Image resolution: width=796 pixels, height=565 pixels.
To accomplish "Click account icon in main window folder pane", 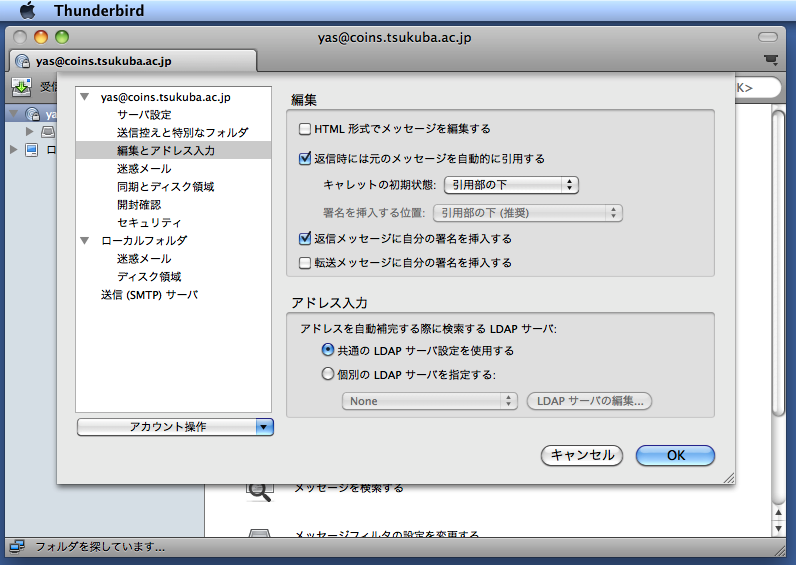I will (x=32, y=114).
